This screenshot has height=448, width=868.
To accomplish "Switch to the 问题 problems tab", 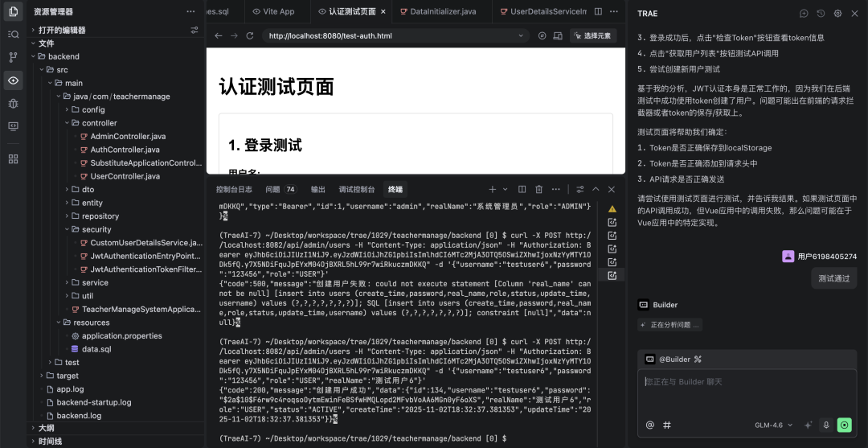I will [280, 189].
